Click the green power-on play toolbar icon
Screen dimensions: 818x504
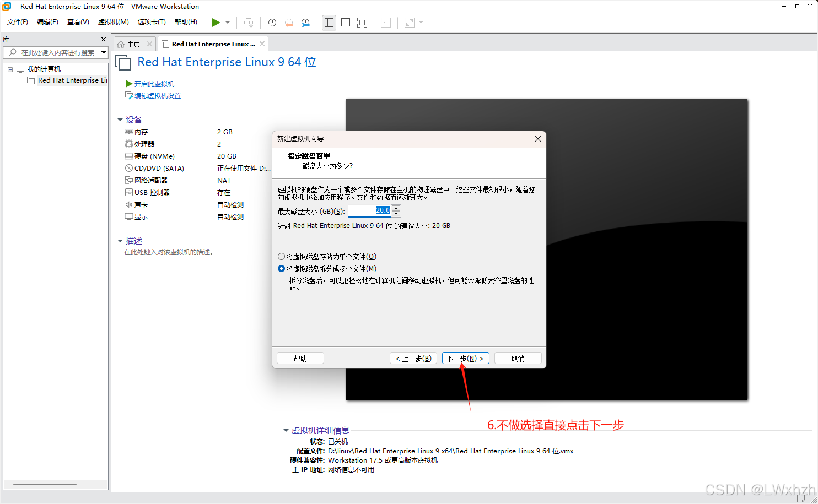(216, 23)
